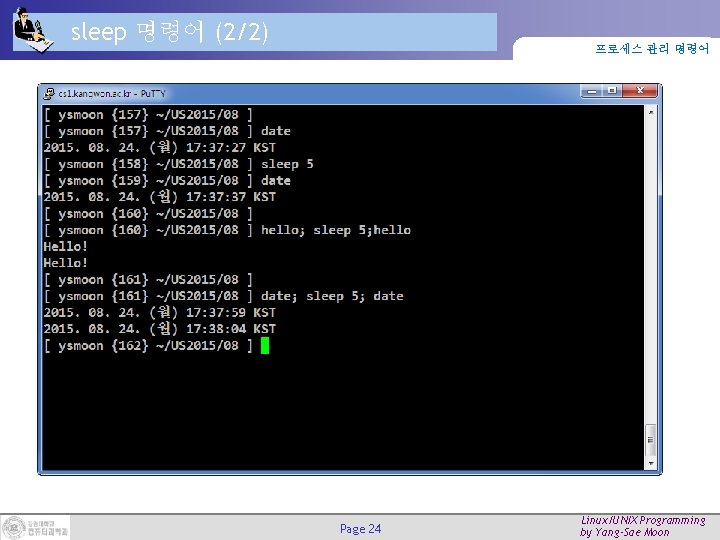This screenshot has width=720, height=540.
Task: Minimize the PuTTY window
Action: pyautogui.click(x=591, y=91)
